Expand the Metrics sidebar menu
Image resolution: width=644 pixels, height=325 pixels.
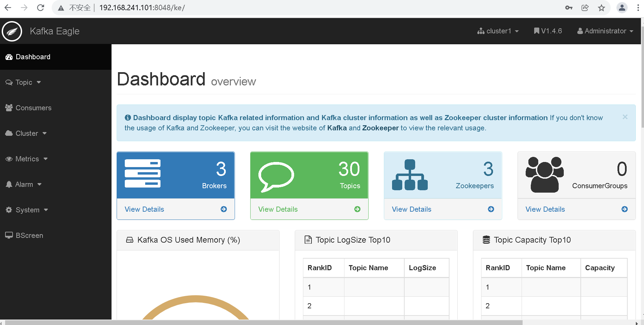tap(56, 159)
